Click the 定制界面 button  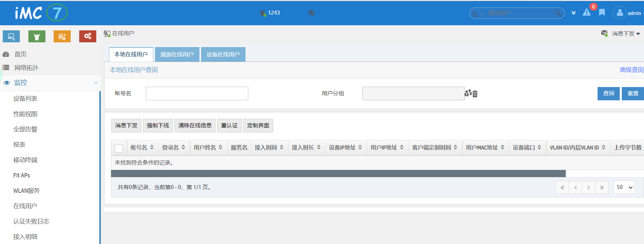pyautogui.click(x=258, y=126)
